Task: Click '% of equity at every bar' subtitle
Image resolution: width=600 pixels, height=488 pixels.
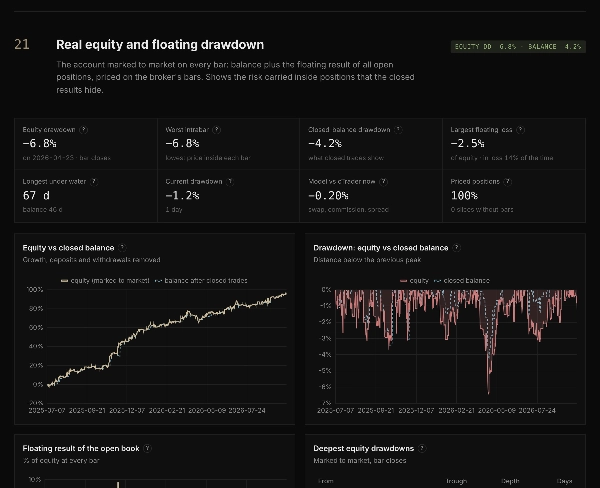Action: 61,460
